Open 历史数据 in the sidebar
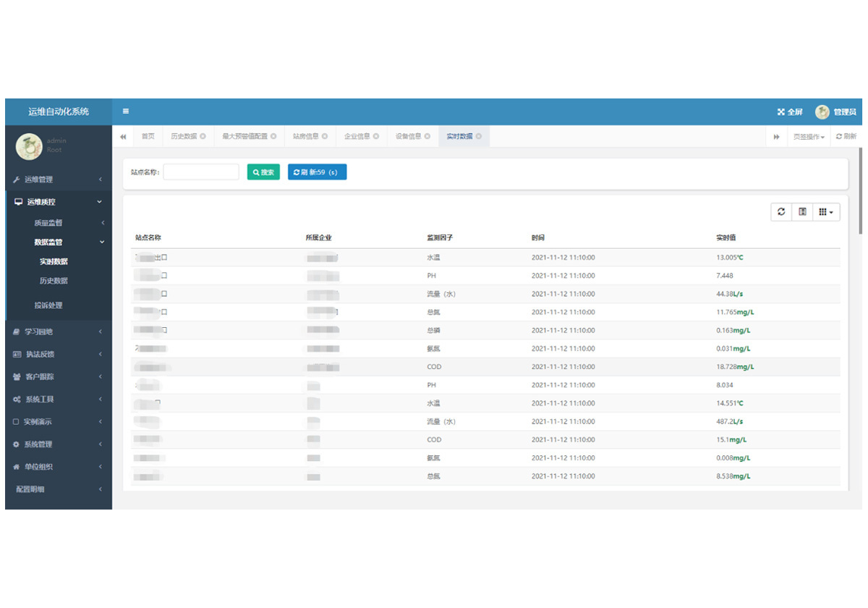Viewport: 868px width, 608px height. click(54, 281)
